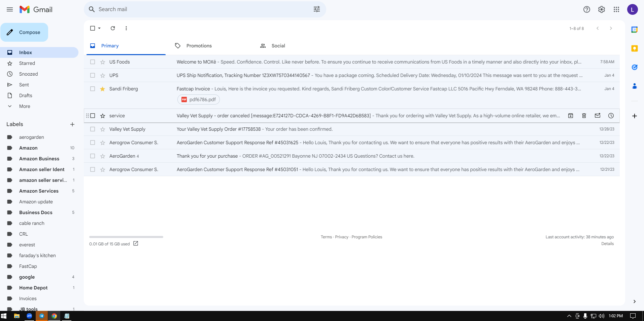644x321 pixels.
Task: Star the Aerogrow Ref #45031625 email
Action: 103,143
